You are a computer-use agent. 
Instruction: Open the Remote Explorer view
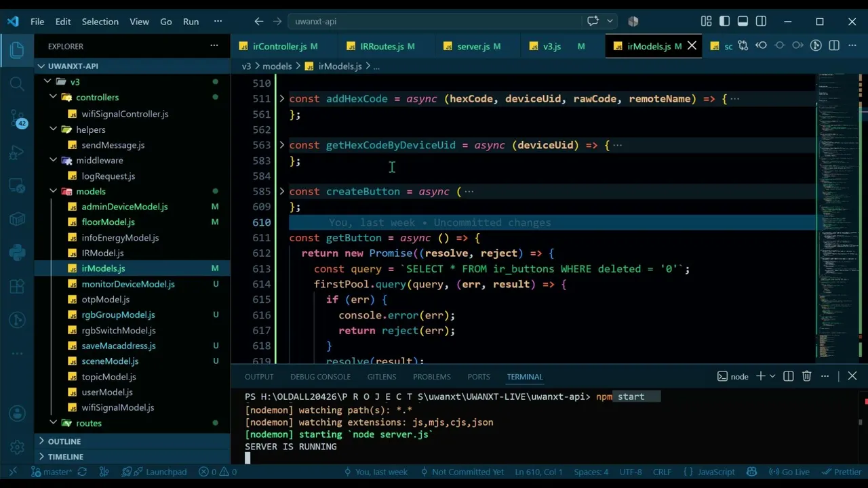pyautogui.click(x=17, y=186)
